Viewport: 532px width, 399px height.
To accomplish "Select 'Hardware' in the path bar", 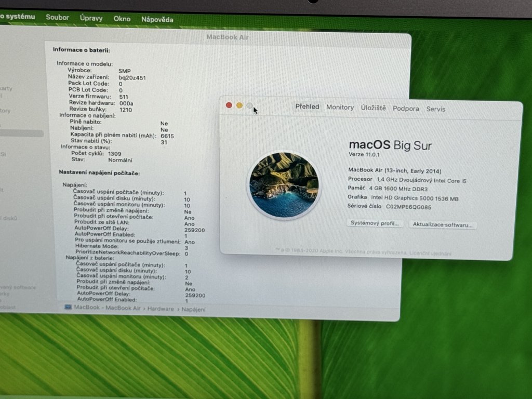I will tap(161, 309).
